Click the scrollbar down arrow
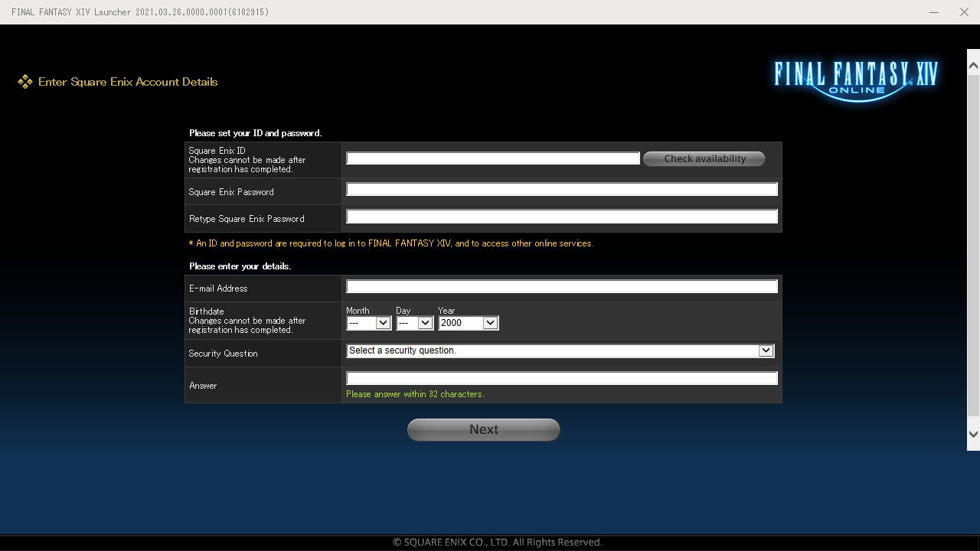The width and height of the screenshot is (980, 551). 972,432
